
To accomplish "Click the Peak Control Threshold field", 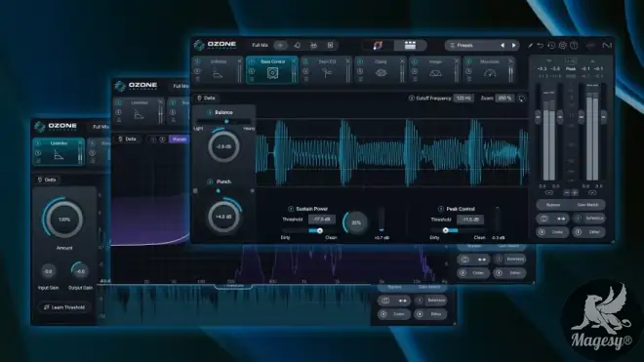I will click(x=470, y=220).
